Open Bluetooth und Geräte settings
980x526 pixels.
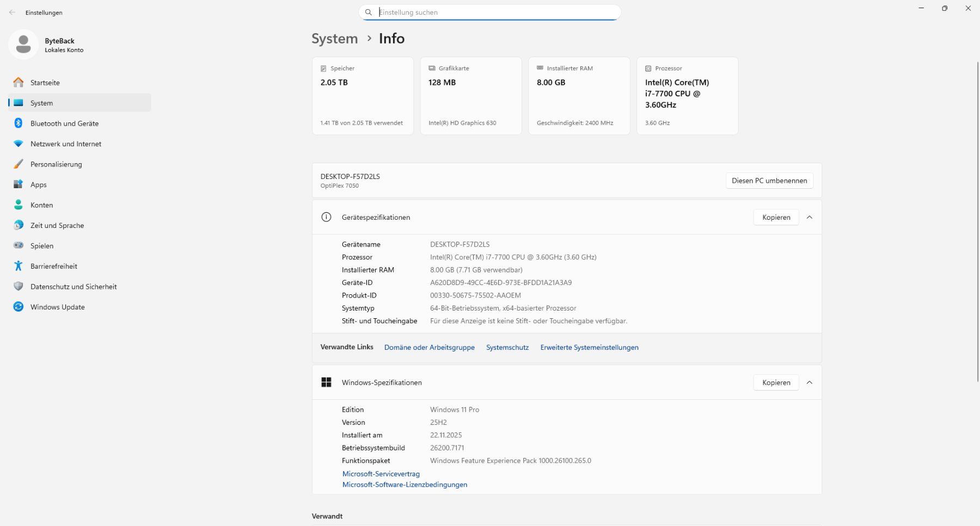click(x=79, y=123)
